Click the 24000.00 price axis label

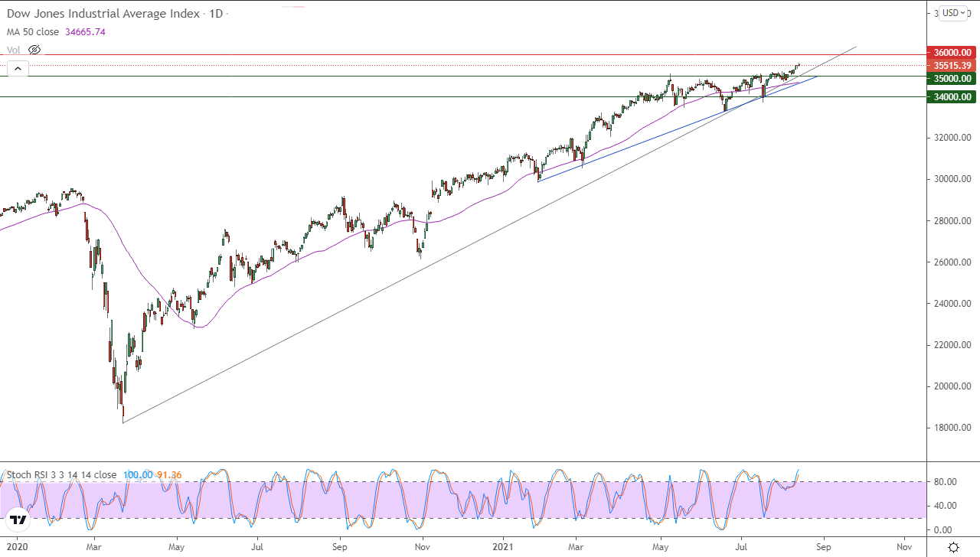pyautogui.click(x=952, y=303)
